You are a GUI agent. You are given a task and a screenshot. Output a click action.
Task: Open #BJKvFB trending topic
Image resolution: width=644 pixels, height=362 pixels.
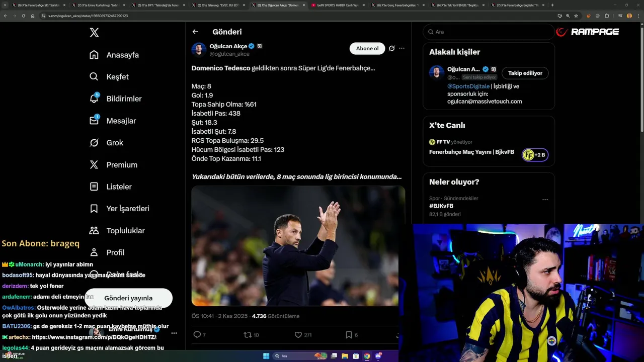click(x=441, y=206)
